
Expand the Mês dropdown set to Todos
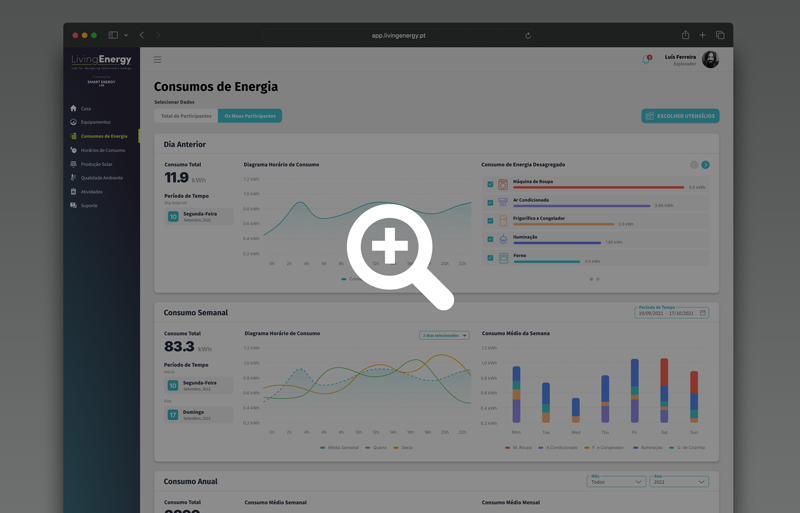(x=616, y=482)
